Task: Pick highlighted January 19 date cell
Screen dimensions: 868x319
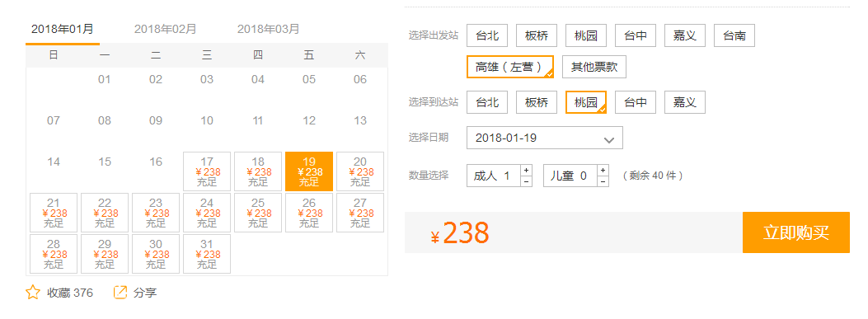Action: pos(309,171)
